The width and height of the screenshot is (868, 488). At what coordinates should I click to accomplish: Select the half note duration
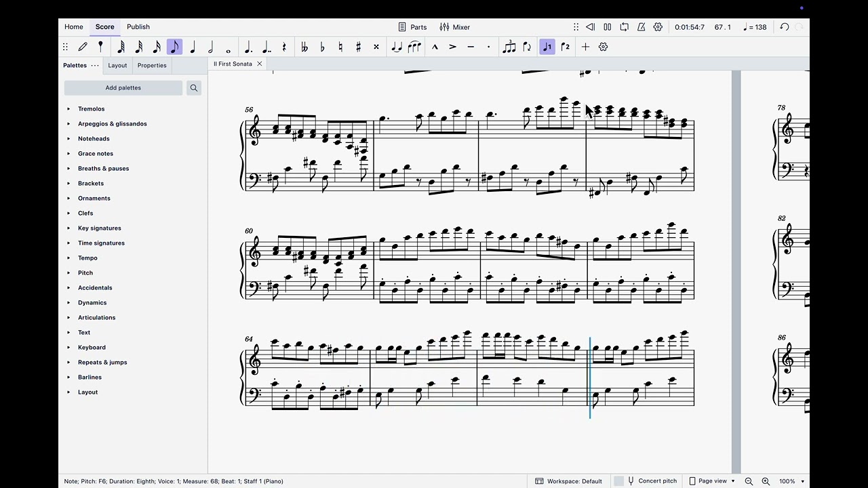(x=210, y=47)
